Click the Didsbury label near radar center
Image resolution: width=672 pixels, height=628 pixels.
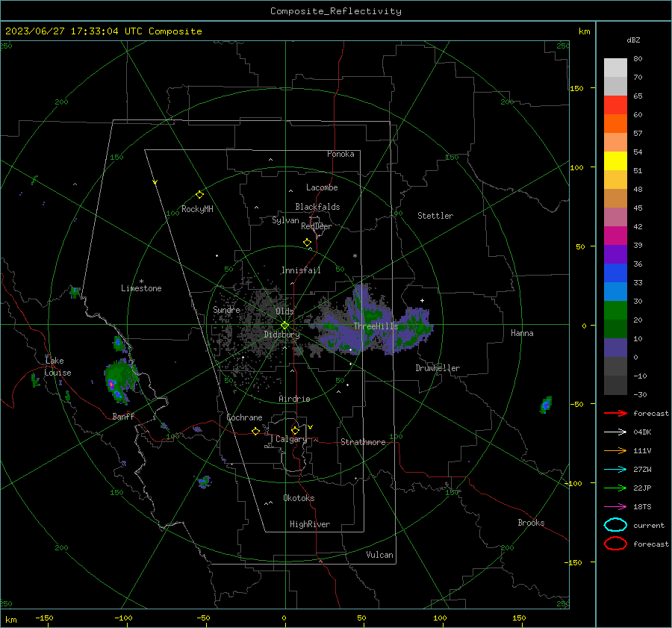tap(281, 335)
